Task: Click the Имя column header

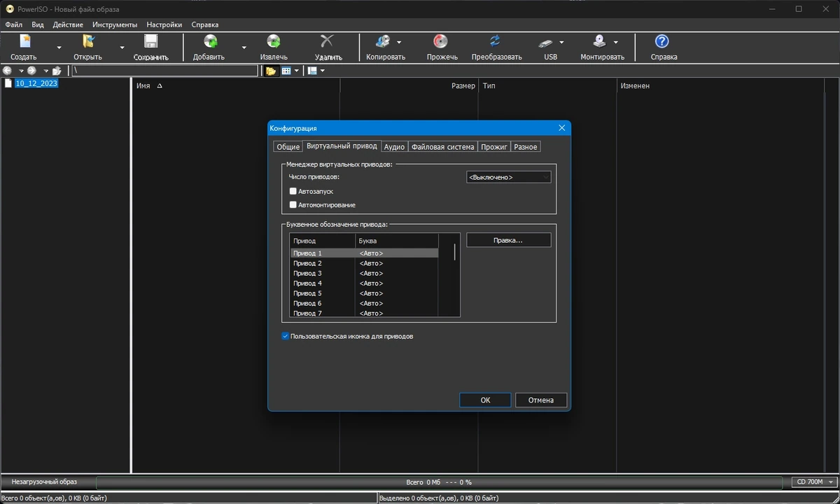Action: (236, 86)
